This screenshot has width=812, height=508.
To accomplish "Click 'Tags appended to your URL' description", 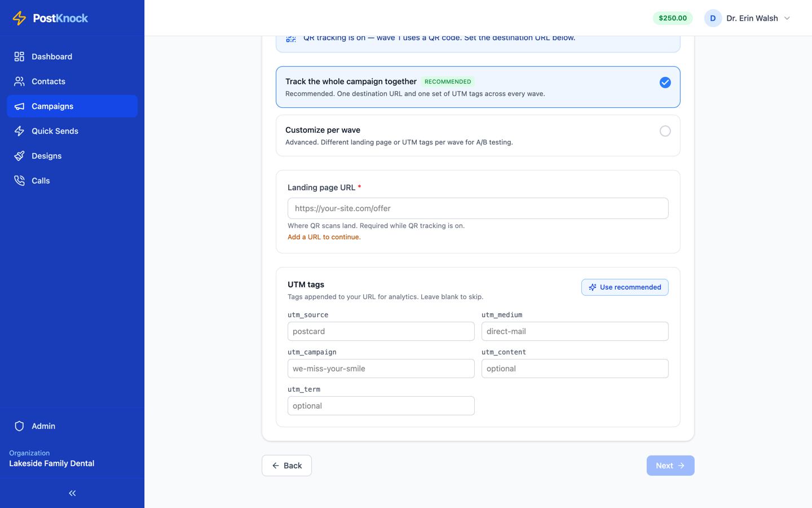I will [x=385, y=297].
